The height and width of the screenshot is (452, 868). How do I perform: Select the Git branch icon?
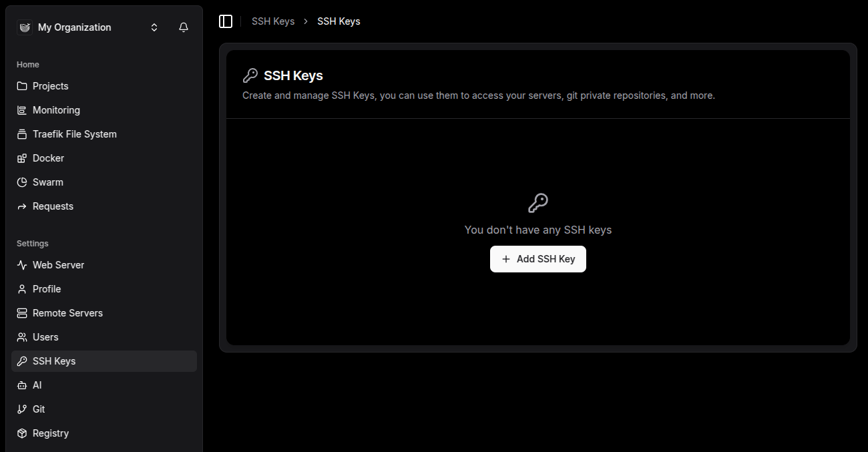click(22, 409)
